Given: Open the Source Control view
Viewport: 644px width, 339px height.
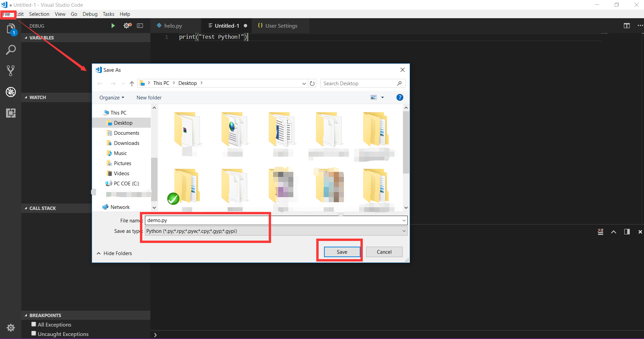Looking at the screenshot, I should coord(11,71).
